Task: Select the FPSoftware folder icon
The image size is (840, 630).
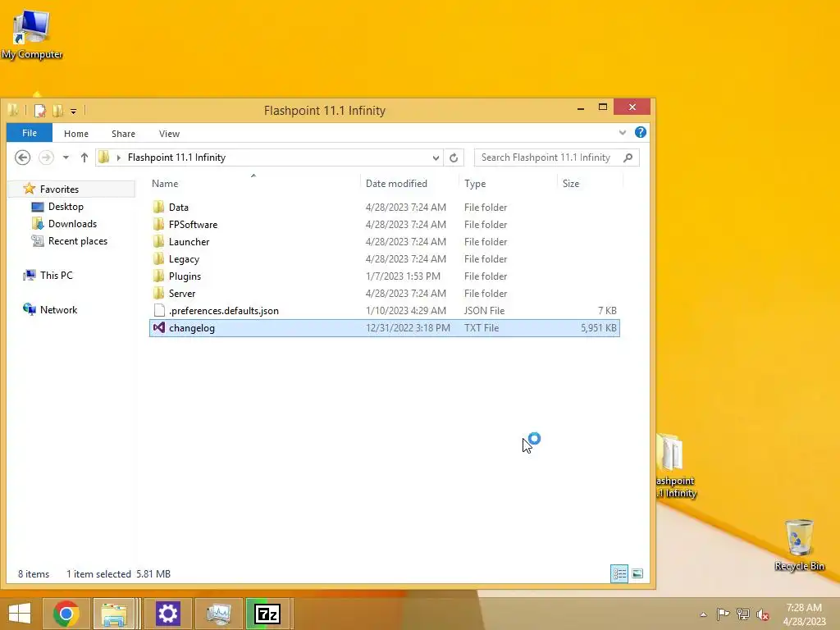Action: click(x=158, y=225)
